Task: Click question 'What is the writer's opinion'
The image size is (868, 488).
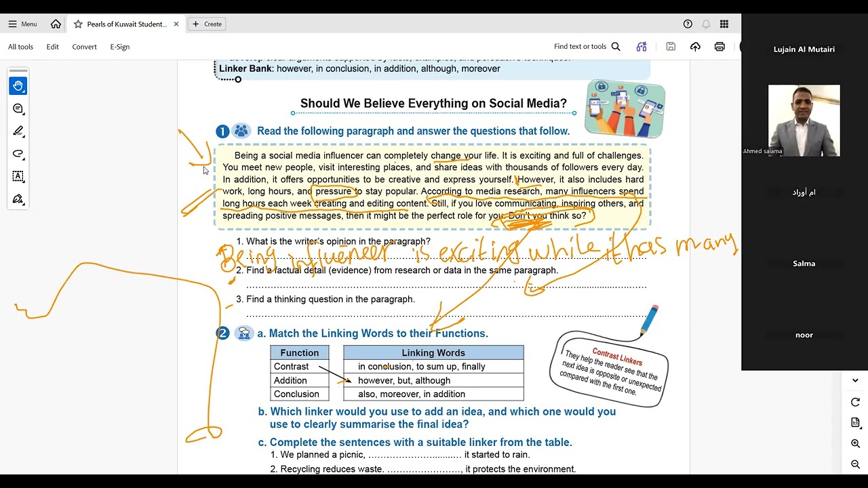Action: pyautogui.click(x=334, y=241)
